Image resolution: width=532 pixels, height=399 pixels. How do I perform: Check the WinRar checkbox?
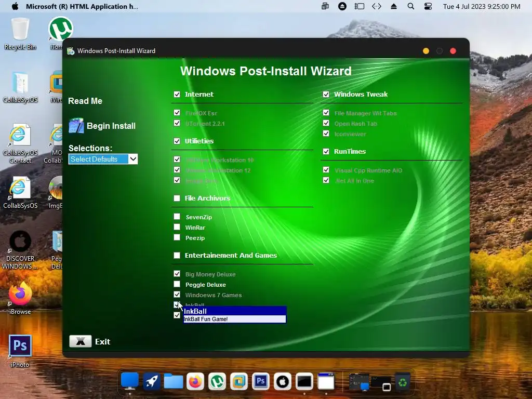177,227
